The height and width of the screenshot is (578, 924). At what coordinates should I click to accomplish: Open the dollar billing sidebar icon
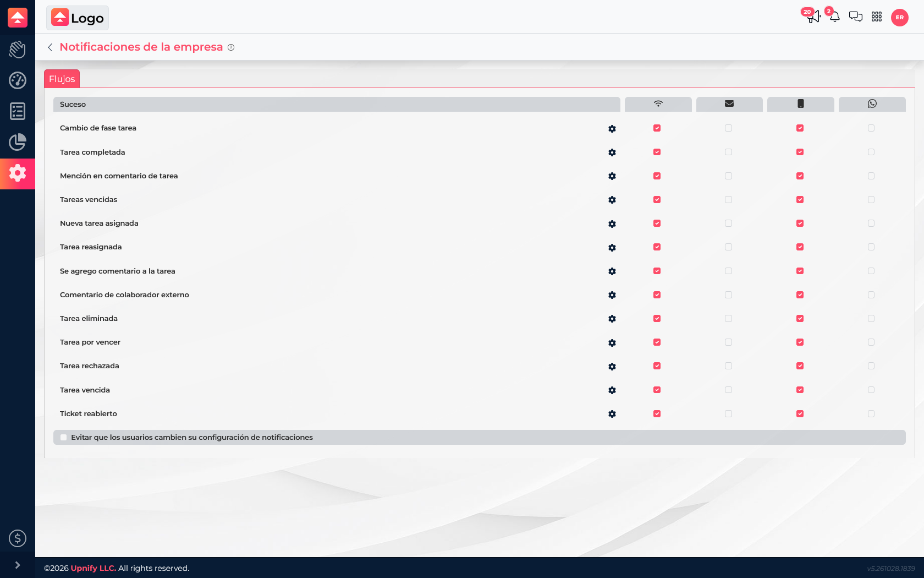click(18, 538)
